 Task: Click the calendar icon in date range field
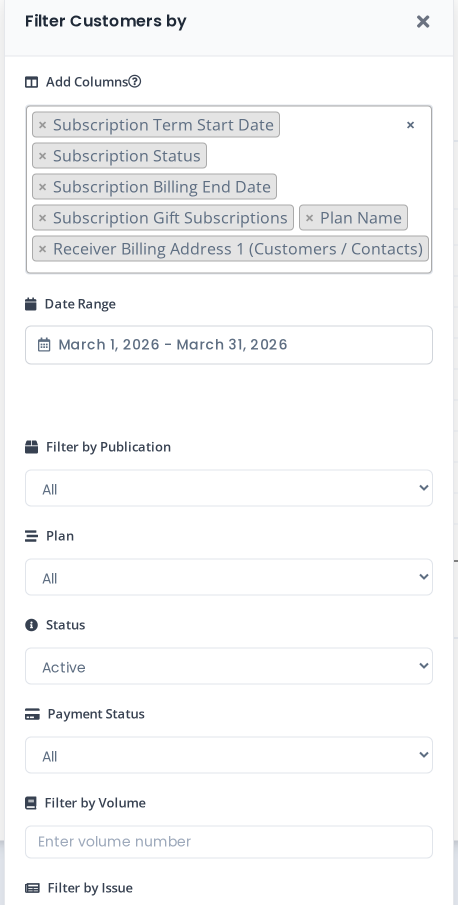point(44,345)
